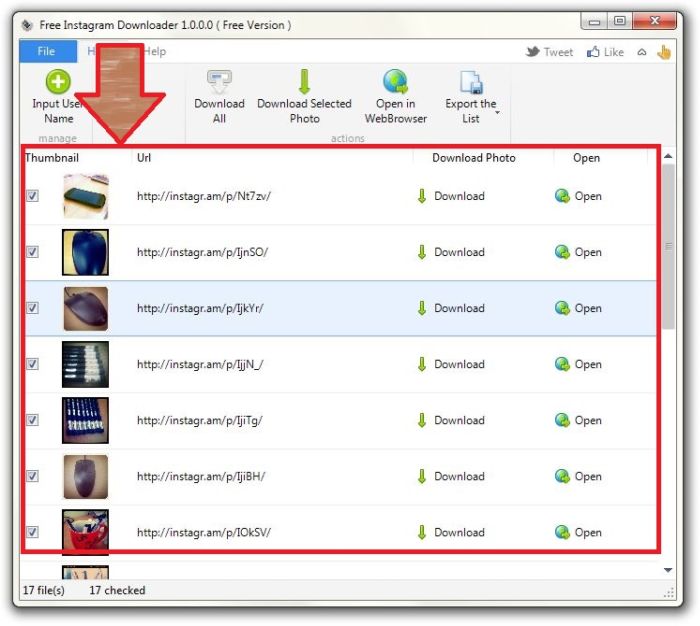Click the 17 file(s) status text
This screenshot has height=626, width=700.
point(43,590)
